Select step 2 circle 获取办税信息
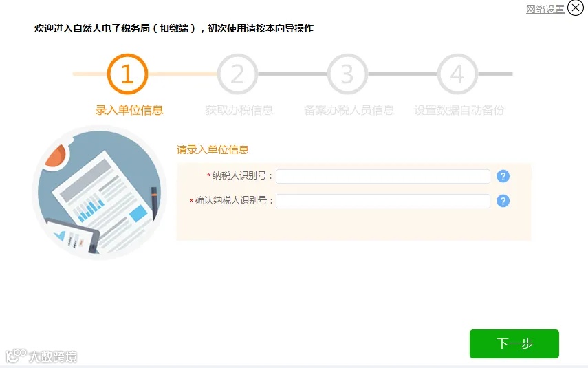 (x=237, y=74)
